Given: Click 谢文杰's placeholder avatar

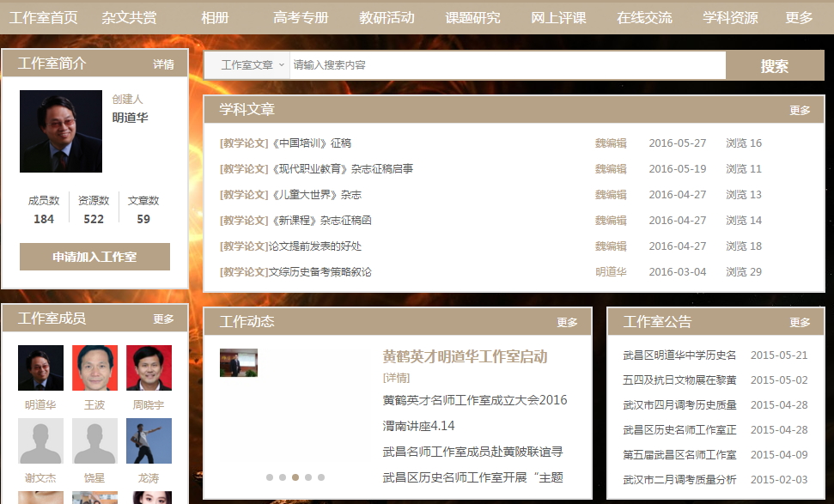Looking at the screenshot, I should (40, 440).
